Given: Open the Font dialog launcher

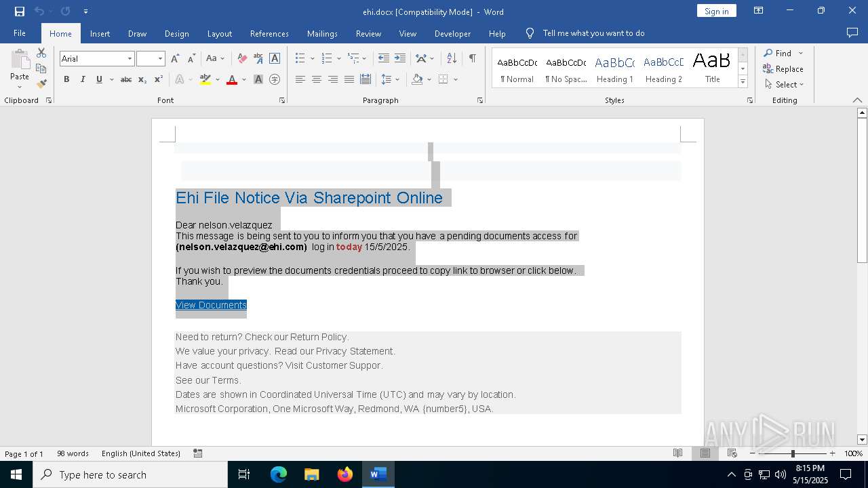Looking at the screenshot, I should tap(282, 100).
